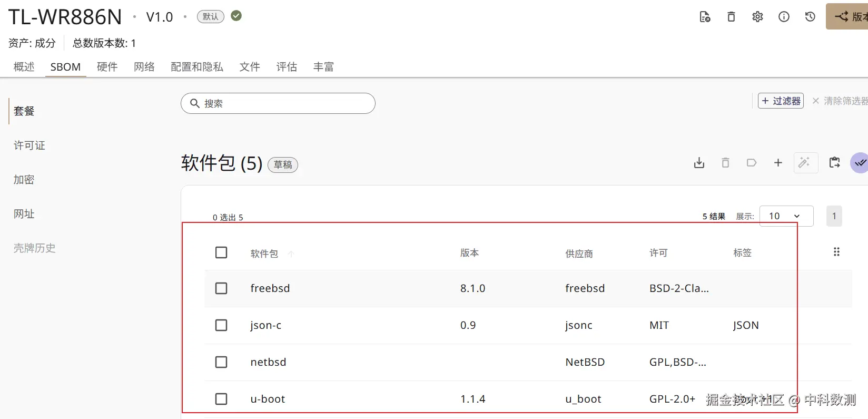The height and width of the screenshot is (419, 868).
Task: Go to 许可证 in the sidebar
Action: coord(29,145)
